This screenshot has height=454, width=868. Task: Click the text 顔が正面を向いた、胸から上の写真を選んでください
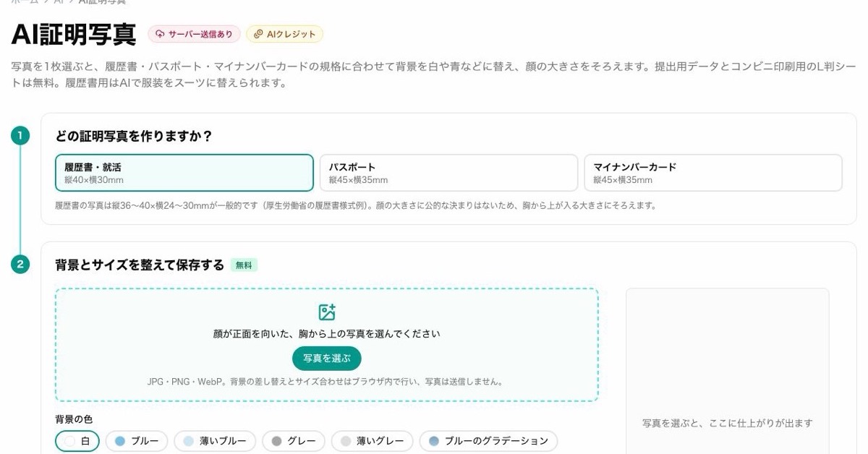pos(327,334)
